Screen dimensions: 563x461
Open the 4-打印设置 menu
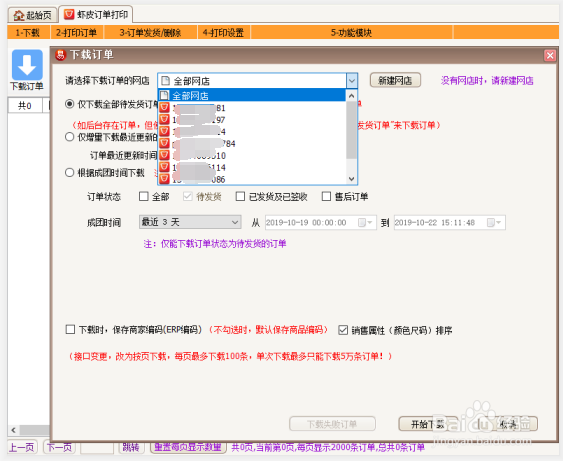coord(223,32)
